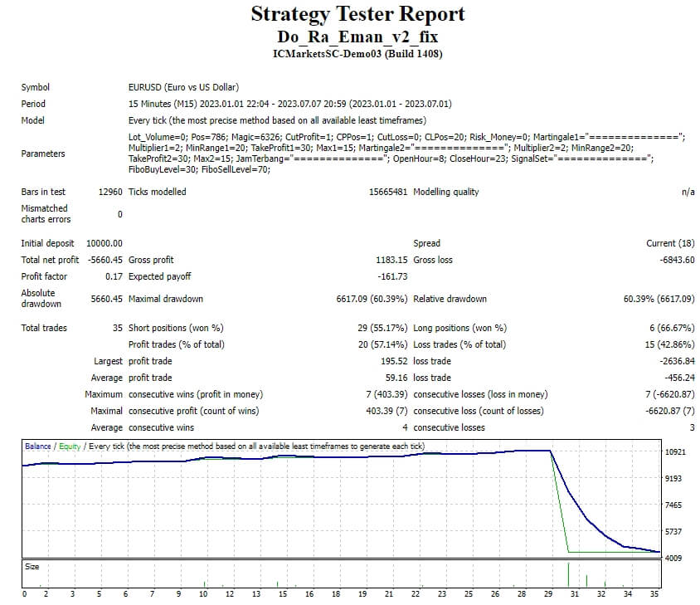The image size is (700, 605).
Task: Click the Modelling quality n/a value
Action: point(688,192)
